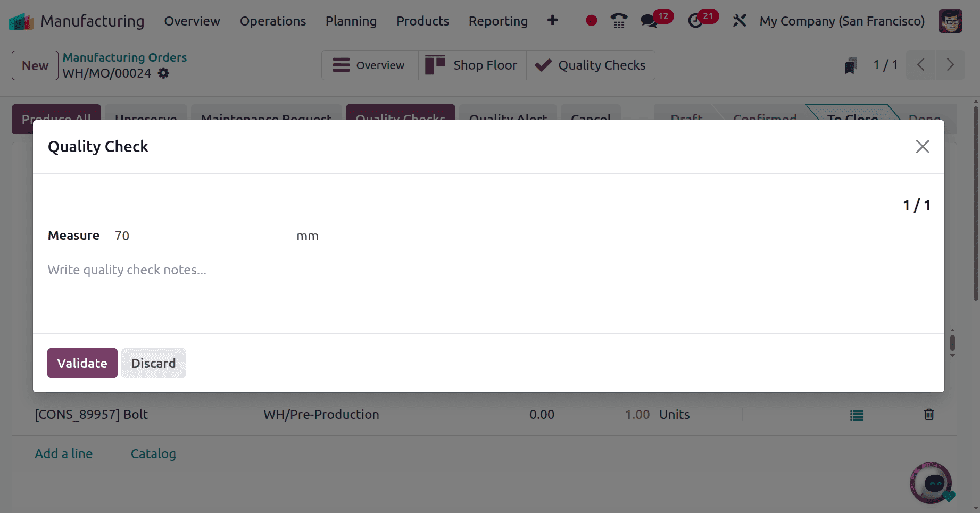Open the Reporting menu
The width and height of the screenshot is (980, 513).
498,21
